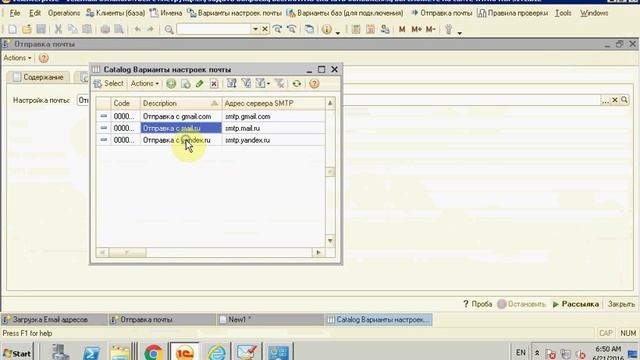Open the File menu
This screenshot has width=640, height=360.
tap(15, 13)
